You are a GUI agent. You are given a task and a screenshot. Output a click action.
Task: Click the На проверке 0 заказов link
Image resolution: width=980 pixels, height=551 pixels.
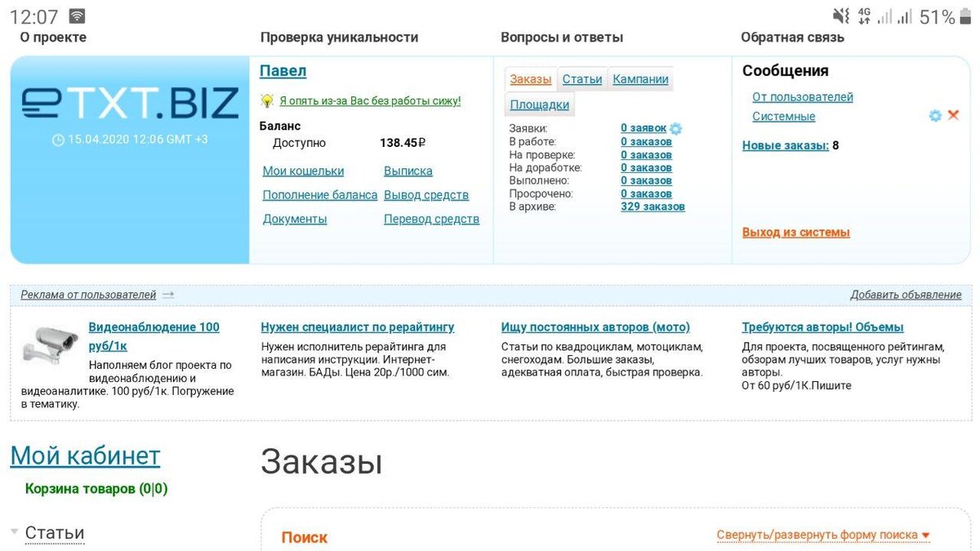click(646, 154)
